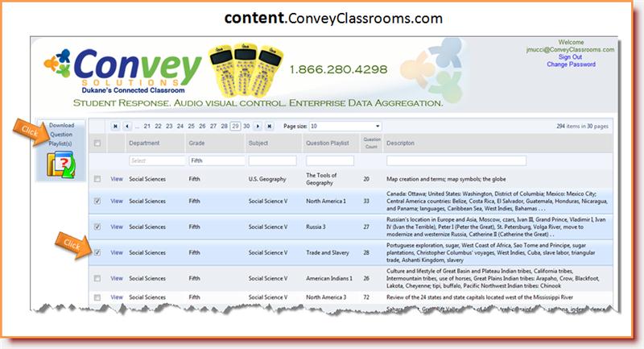
Task: Click Sign Out link
Action: tap(570, 57)
